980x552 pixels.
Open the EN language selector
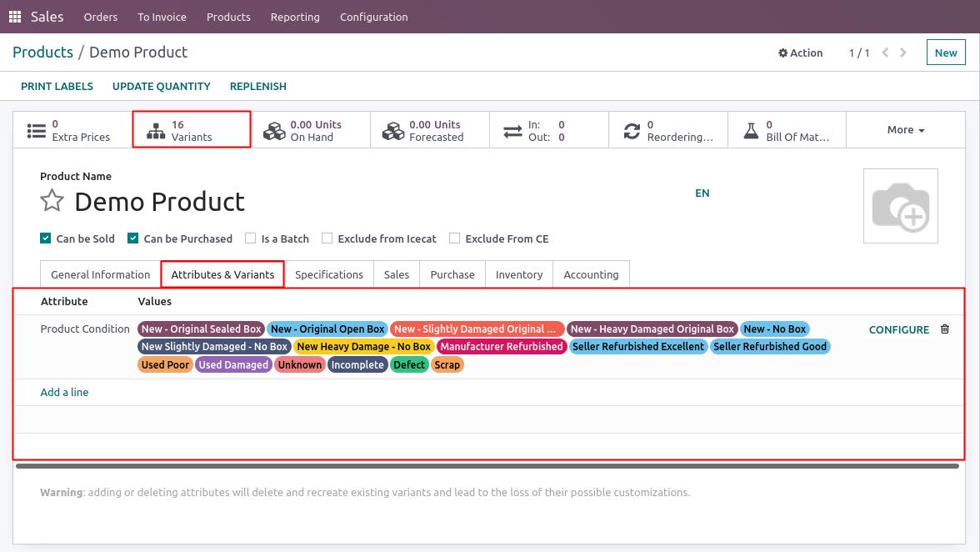[x=702, y=193]
